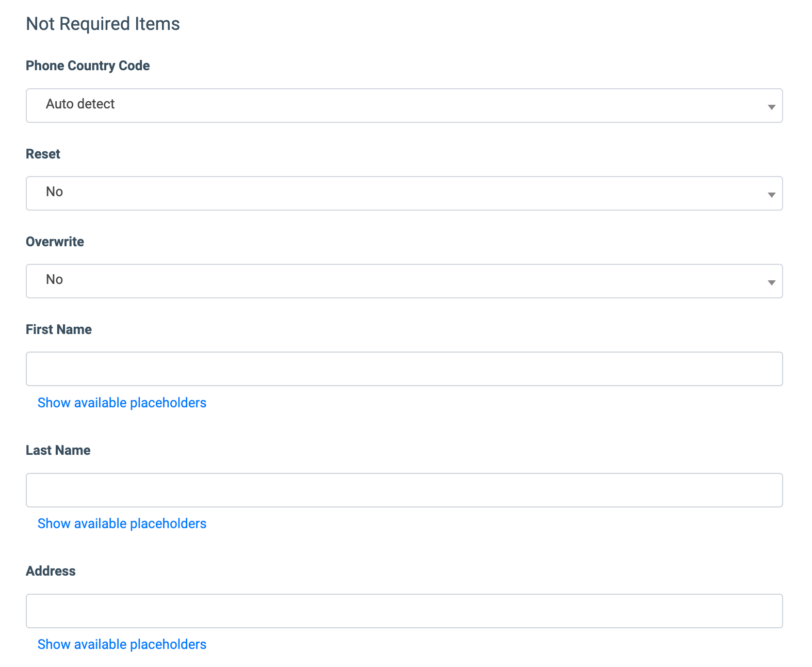Click the Address label
The height and width of the screenshot is (667, 812).
[x=51, y=571]
